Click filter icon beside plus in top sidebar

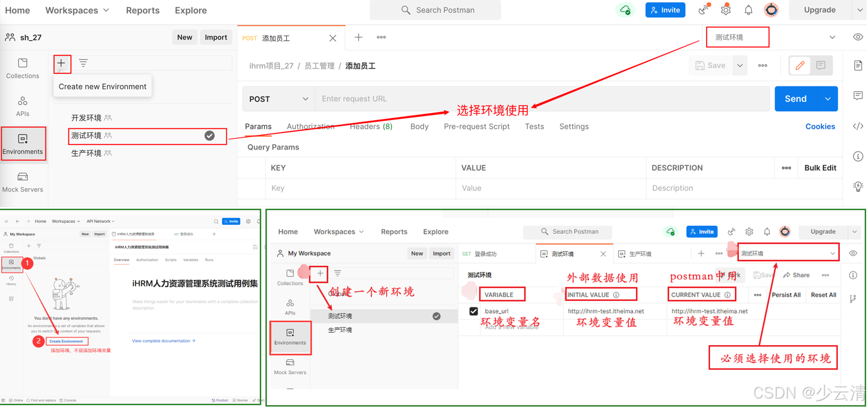[83, 63]
